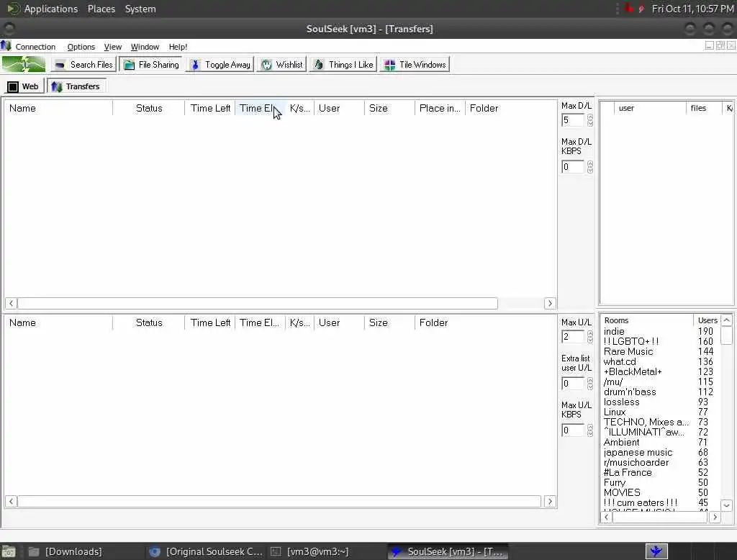Click the Max D/L KBPS input field

click(x=573, y=167)
